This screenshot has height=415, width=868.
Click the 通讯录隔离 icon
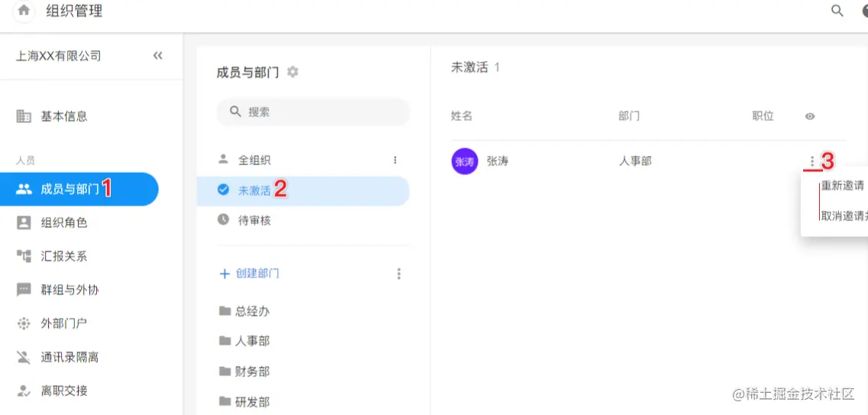tap(24, 357)
